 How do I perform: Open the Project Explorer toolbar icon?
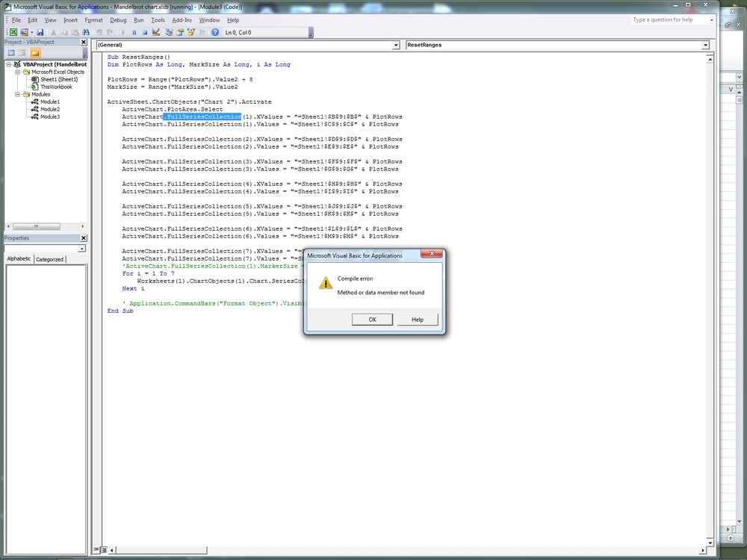point(170,33)
